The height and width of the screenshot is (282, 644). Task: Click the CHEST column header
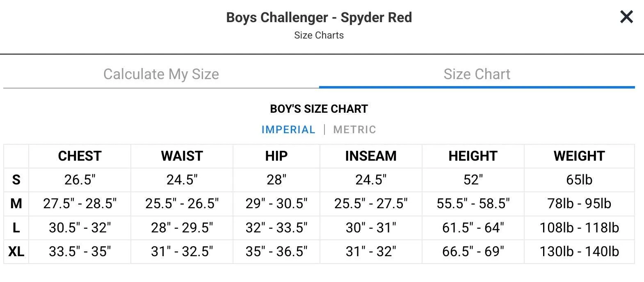[80, 156]
